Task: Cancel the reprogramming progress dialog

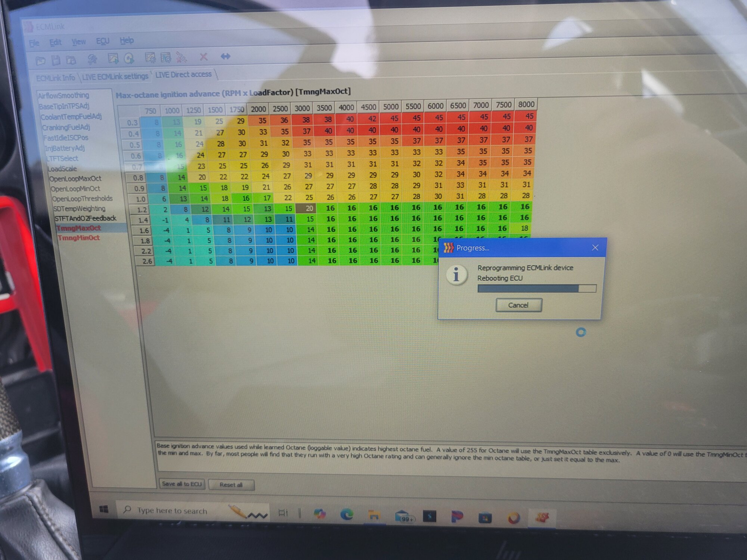Action: pyautogui.click(x=518, y=305)
